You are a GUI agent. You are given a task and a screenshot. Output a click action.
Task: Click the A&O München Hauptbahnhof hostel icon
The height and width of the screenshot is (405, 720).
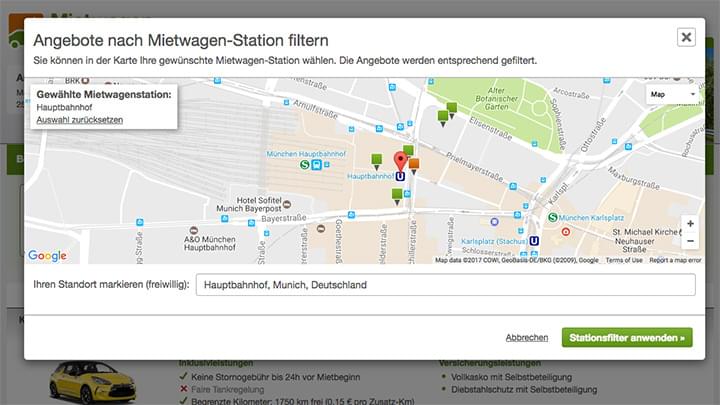point(194,230)
